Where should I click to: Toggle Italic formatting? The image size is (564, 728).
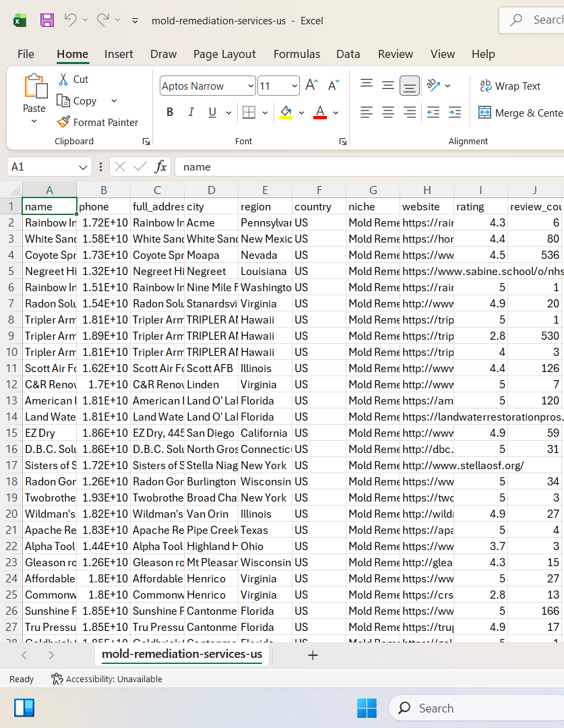(x=191, y=112)
